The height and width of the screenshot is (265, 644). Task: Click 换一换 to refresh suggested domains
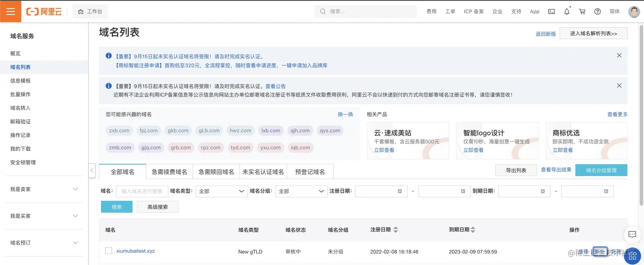tap(345, 114)
